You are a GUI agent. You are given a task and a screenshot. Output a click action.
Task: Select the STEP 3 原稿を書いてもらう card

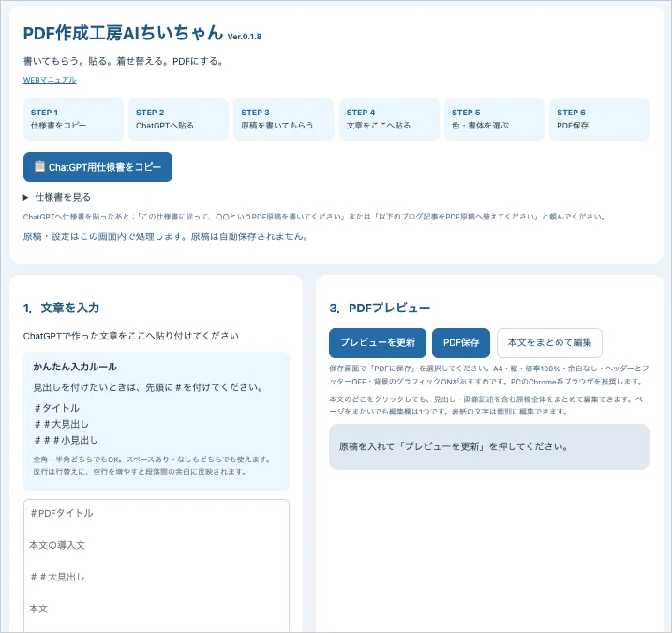283,119
